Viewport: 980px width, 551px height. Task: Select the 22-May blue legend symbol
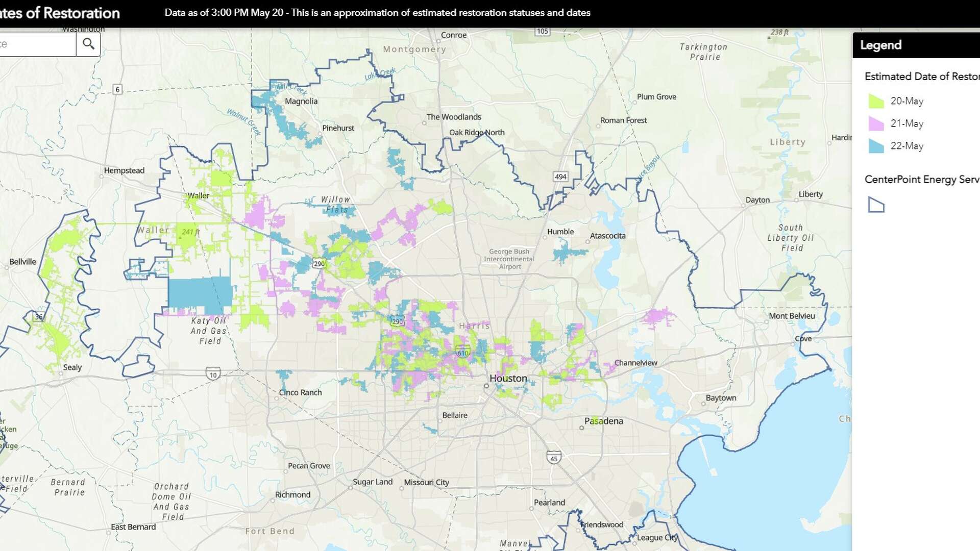[875, 145]
